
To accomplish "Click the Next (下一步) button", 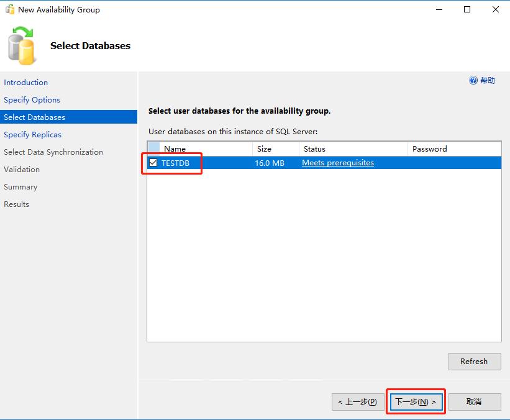I will [x=416, y=402].
